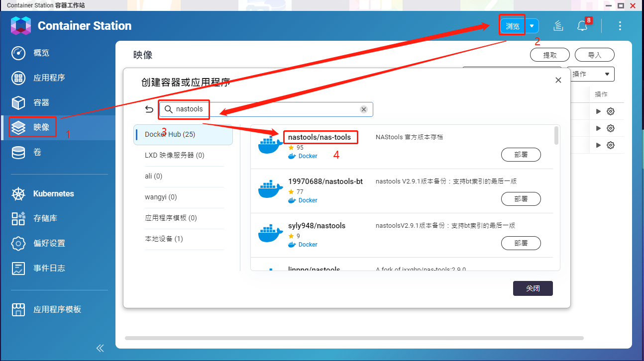Screen dimensions: 644x361
Task: Click the 应用程序模板 app templates icon
Action: tap(18, 309)
